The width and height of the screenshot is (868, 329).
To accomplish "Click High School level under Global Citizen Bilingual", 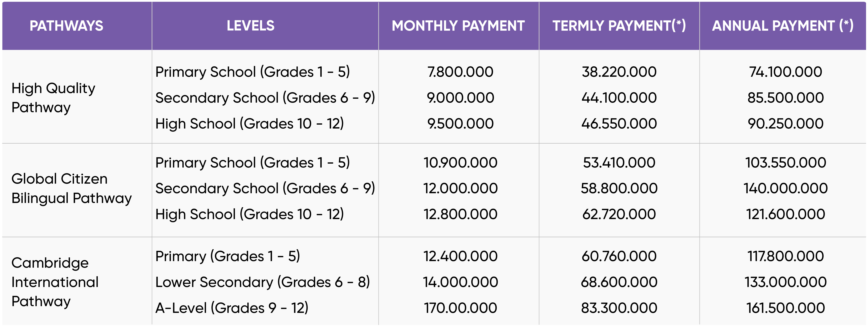I will [249, 214].
